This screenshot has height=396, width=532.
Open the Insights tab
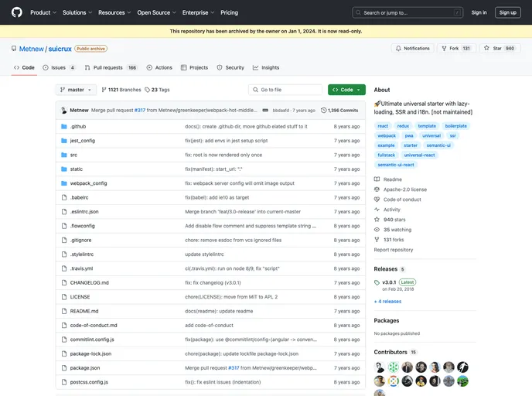[x=266, y=68]
